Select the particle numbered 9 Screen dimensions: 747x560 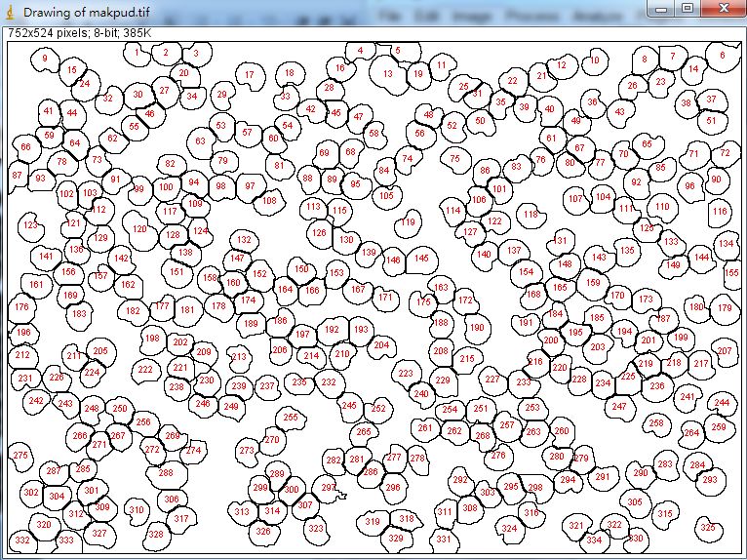45,60
